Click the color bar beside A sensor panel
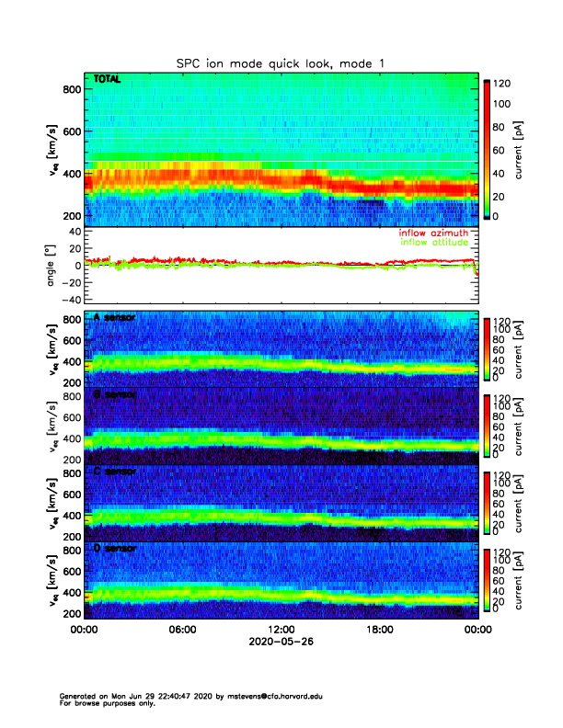The height and width of the screenshot is (728, 563). [x=488, y=348]
